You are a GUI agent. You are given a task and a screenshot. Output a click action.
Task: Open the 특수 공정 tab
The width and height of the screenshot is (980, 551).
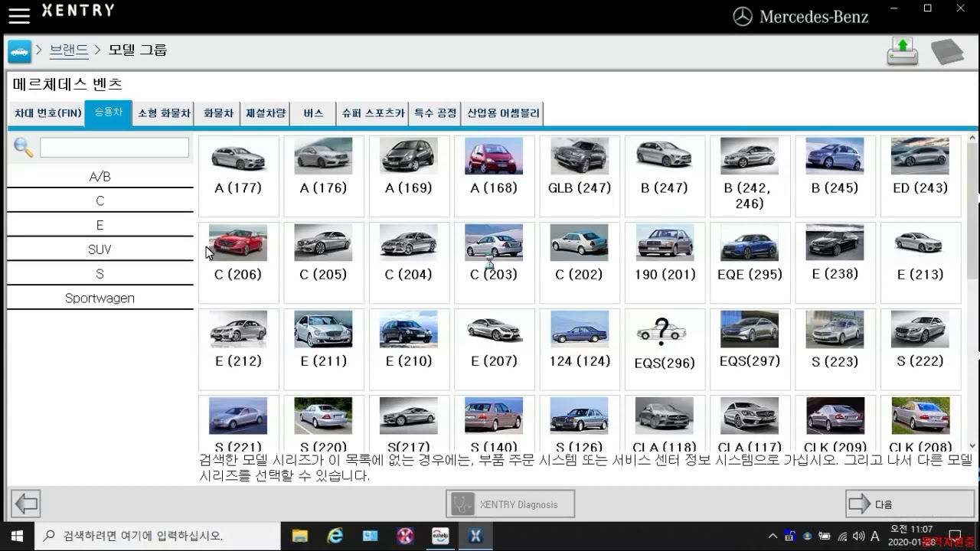pos(435,113)
